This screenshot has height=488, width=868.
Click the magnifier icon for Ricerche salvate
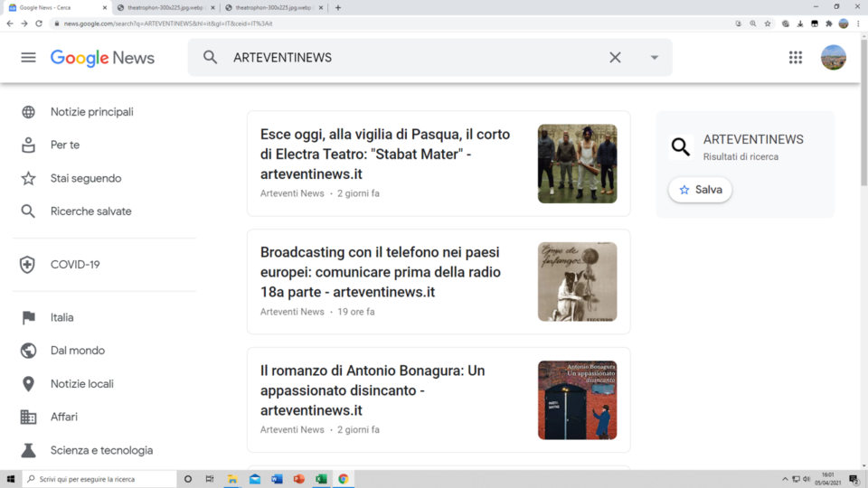pyautogui.click(x=28, y=211)
